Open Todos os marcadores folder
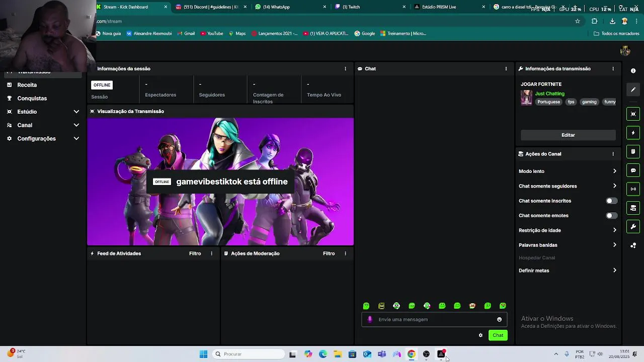Viewport: 644px width, 362px height. pyautogui.click(x=616, y=34)
